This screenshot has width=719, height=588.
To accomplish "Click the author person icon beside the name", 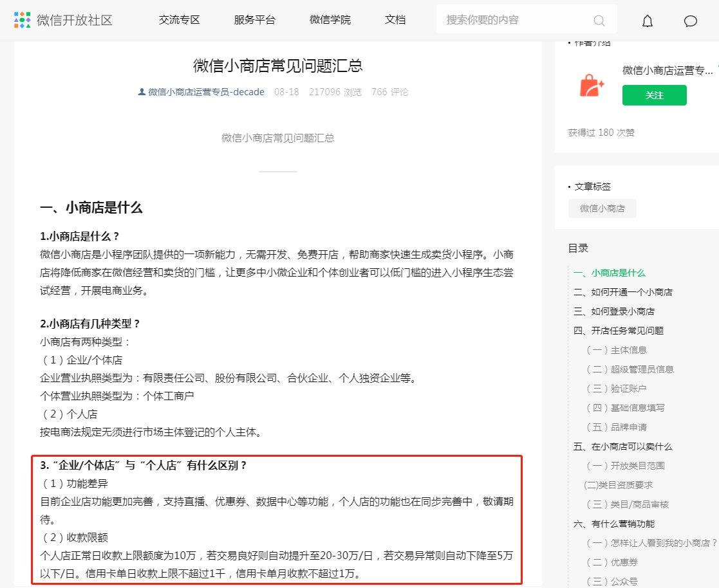I will pos(142,91).
